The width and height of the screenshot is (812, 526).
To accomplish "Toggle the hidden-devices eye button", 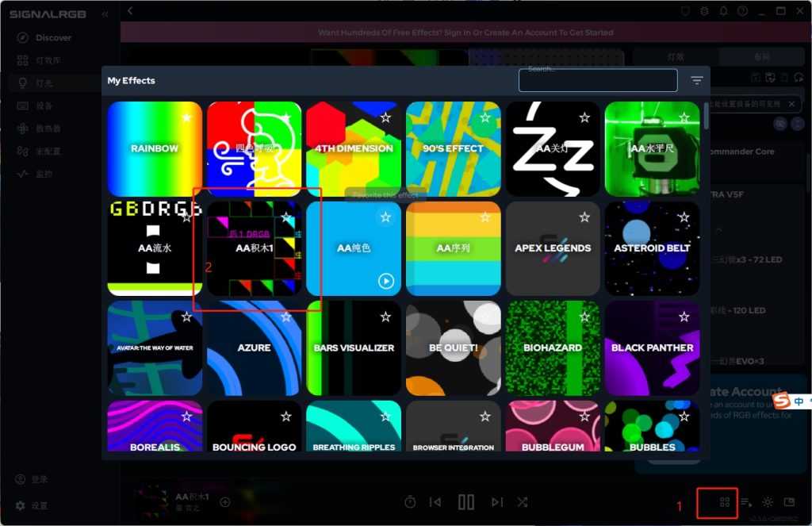I will [x=780, y=123].
